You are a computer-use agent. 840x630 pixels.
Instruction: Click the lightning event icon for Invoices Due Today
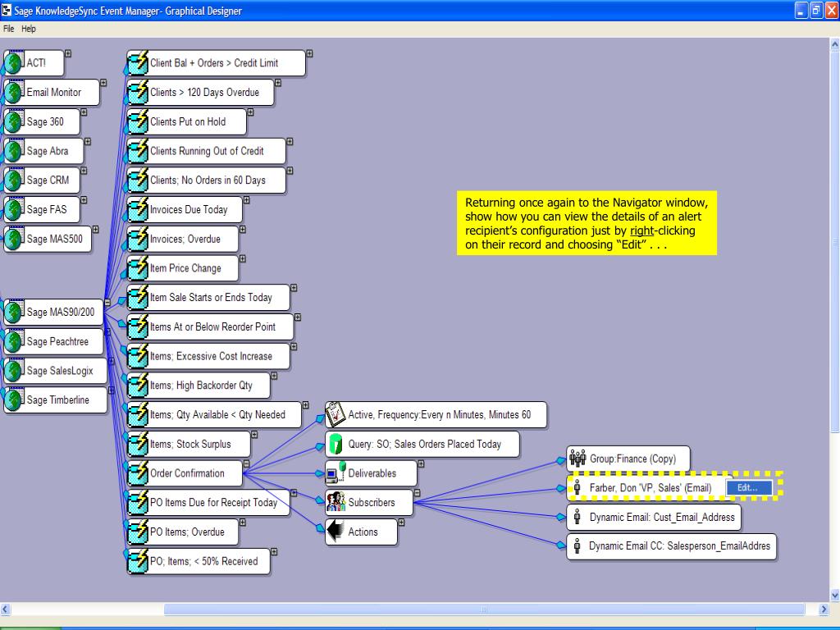click(x=138, y=209)
